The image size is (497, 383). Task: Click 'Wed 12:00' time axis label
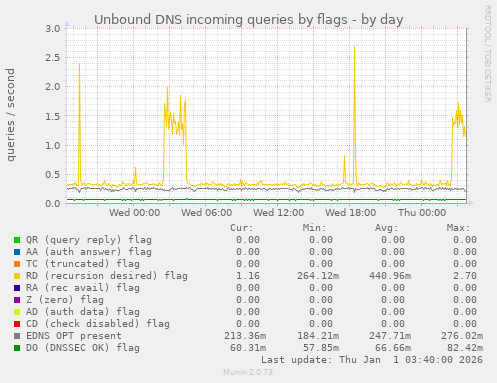[x=278, y=213]
